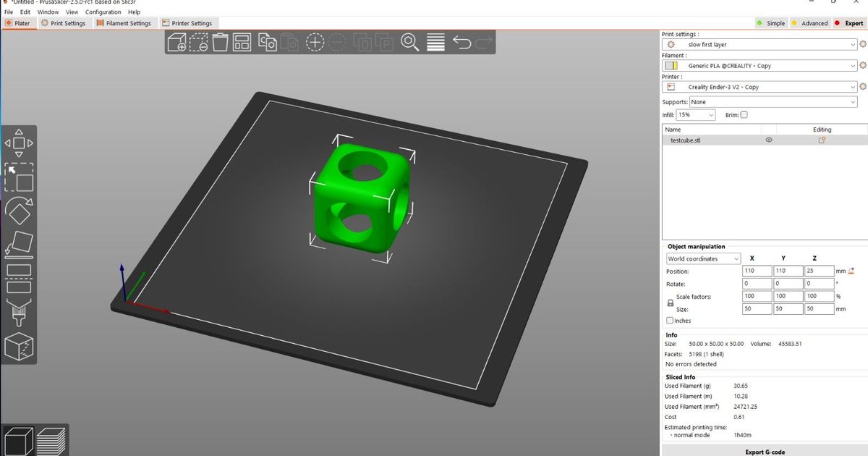The width and height of the screenshot is (868, 456).
Task: Click the Export G-code button
Action: (x=765, y=452)
